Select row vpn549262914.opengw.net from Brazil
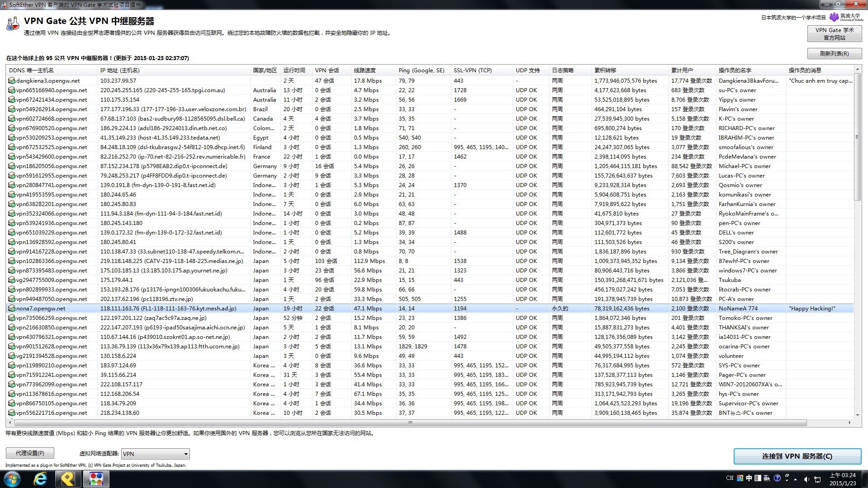 [430, 109]
